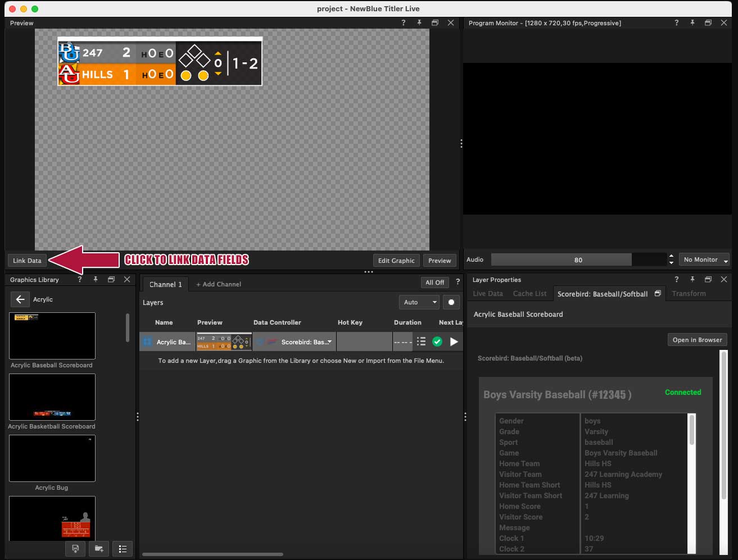
Task: Click the '247 Learning Academy' value
Action: (623, 474)
